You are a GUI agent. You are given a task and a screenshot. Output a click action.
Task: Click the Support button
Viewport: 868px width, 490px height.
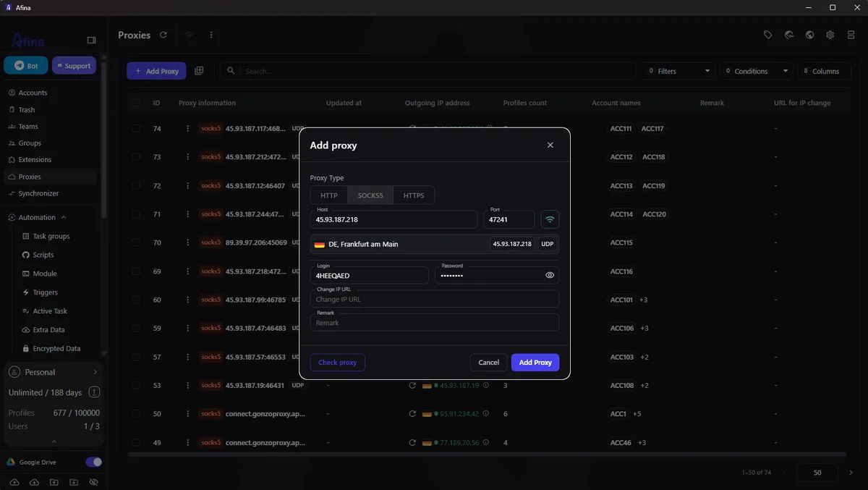(x=74, y=65)
